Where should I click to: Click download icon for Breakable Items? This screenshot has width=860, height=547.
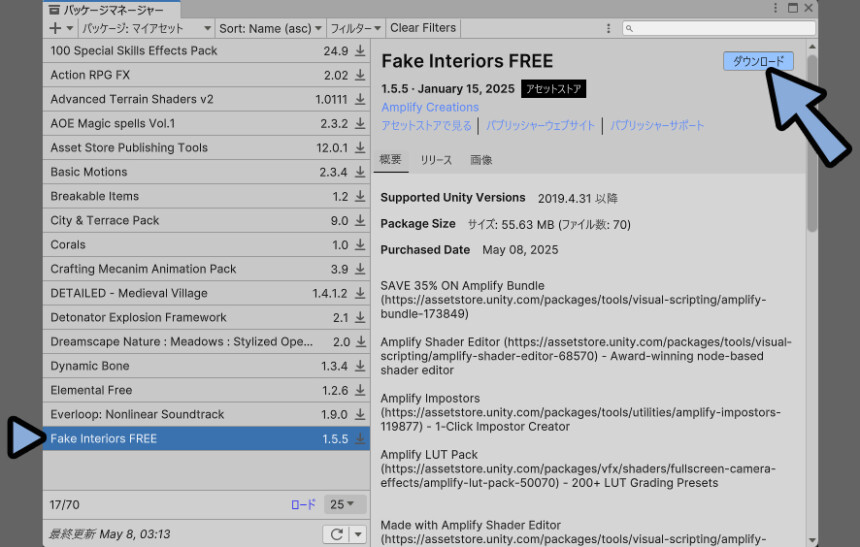tap(360, 196)
